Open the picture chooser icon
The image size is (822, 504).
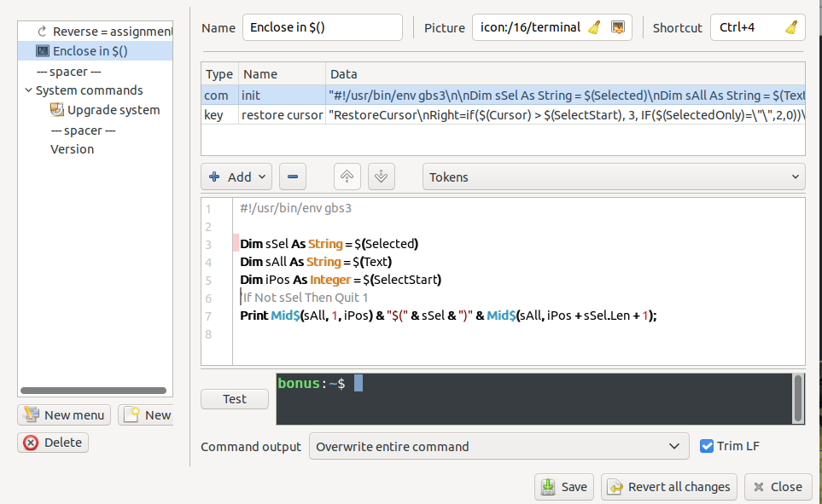[618, 27]
